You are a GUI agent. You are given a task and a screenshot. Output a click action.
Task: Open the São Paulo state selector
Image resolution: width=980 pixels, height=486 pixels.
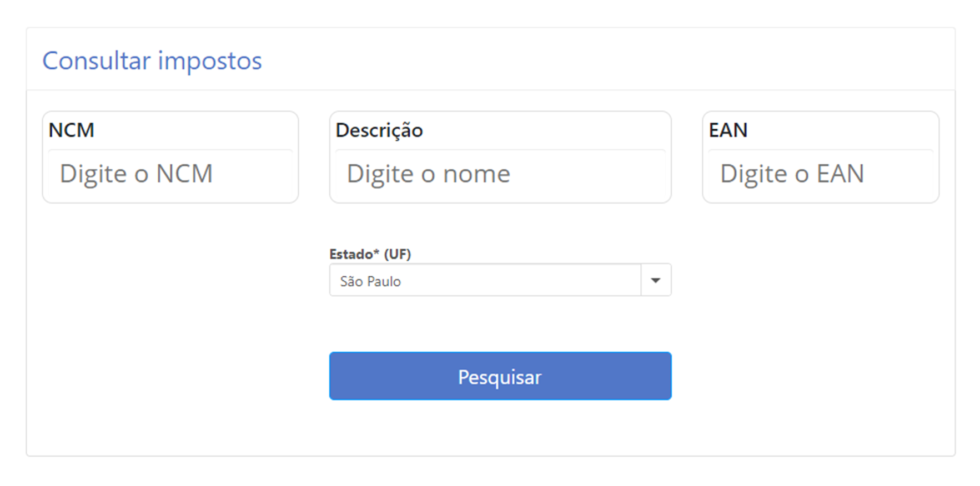pos(485,281)
